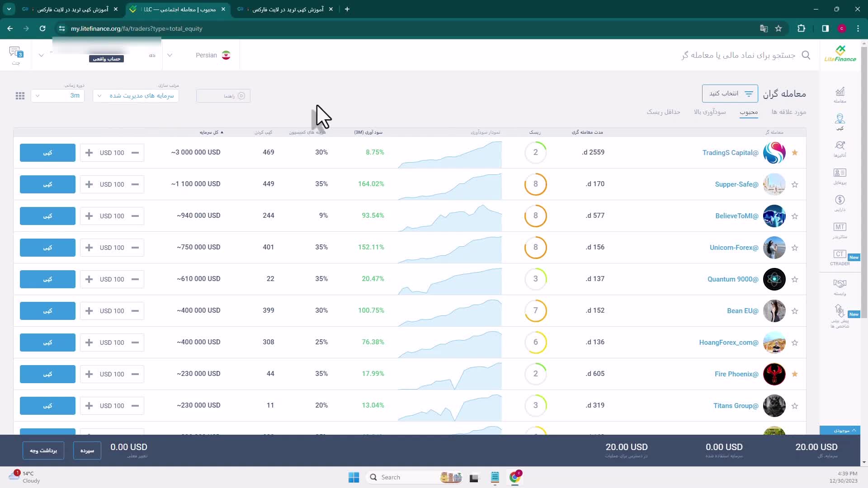Open the Analytics sidebar icon
Viewport: 868px width, 488px height.
(x=840, y=146)
